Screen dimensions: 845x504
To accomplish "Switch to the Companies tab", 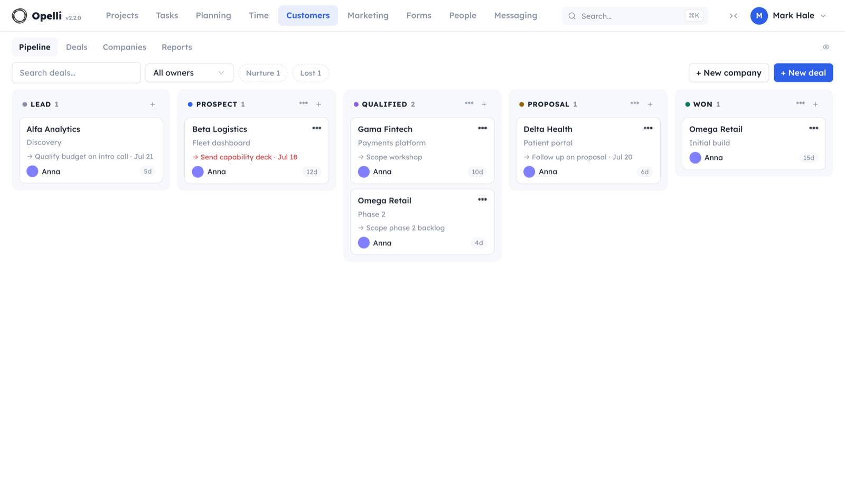I will coord(125,47).
